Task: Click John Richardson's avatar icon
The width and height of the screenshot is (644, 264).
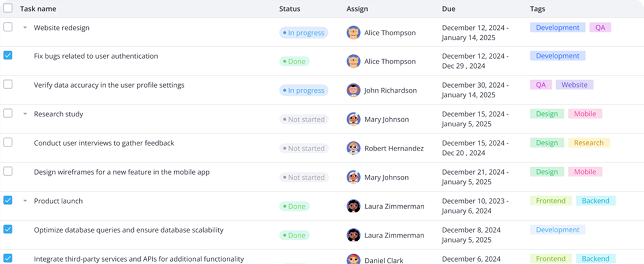Action: [353, 90]
